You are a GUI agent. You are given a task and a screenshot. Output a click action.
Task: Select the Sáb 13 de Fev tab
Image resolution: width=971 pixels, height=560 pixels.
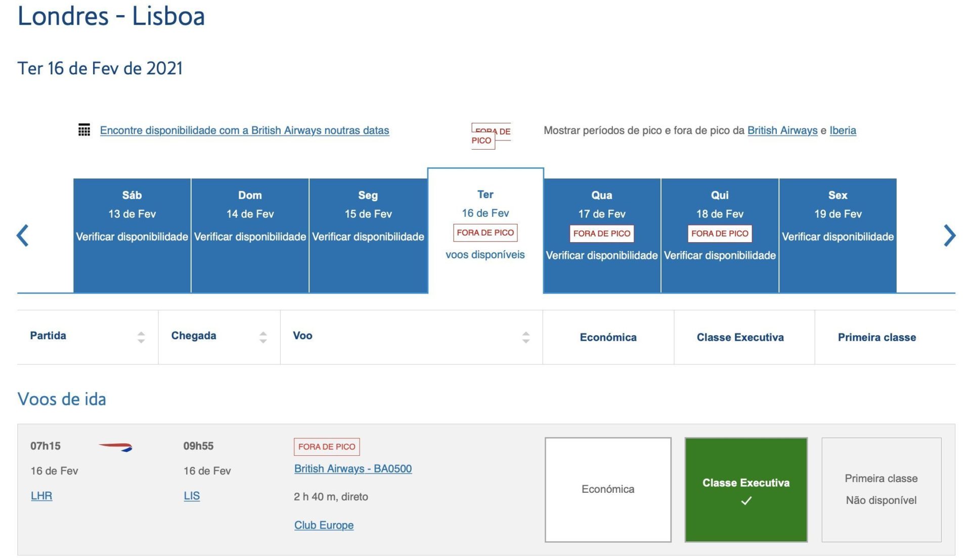132,235
